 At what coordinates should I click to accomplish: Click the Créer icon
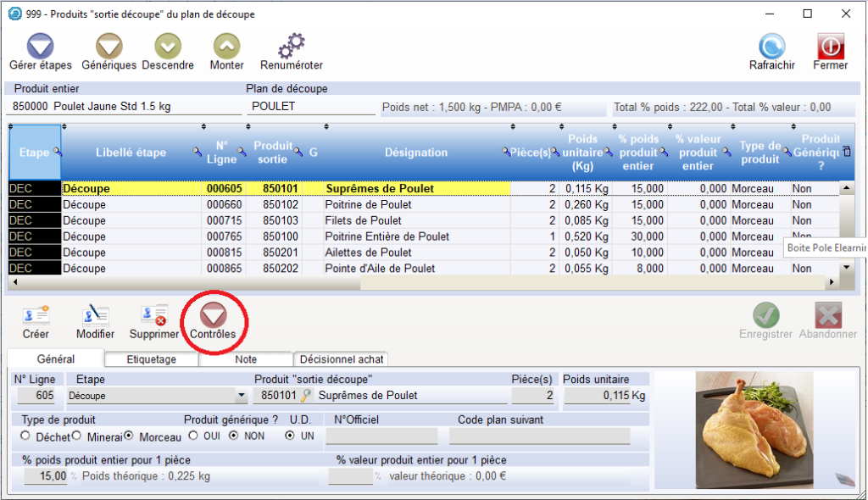[x=36, y=316]
